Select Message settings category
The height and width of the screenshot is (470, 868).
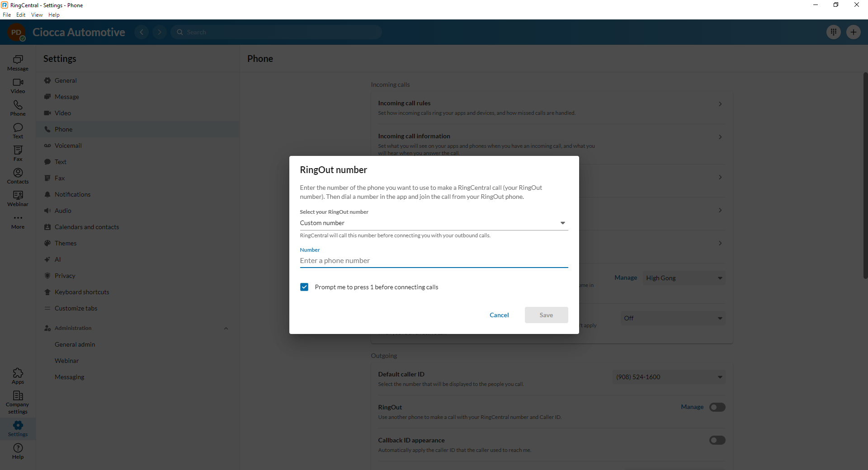click(138, 97)
